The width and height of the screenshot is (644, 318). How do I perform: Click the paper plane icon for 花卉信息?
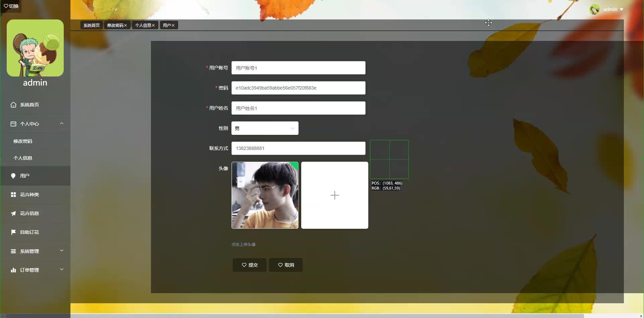[x=13, y=213]
